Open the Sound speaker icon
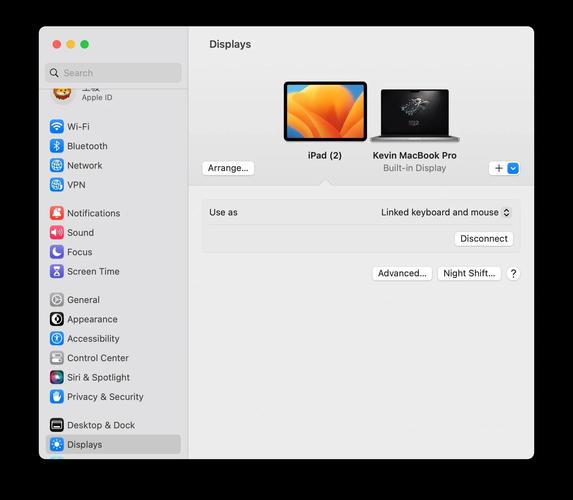The image size is (573, 500). click(57, 232)
